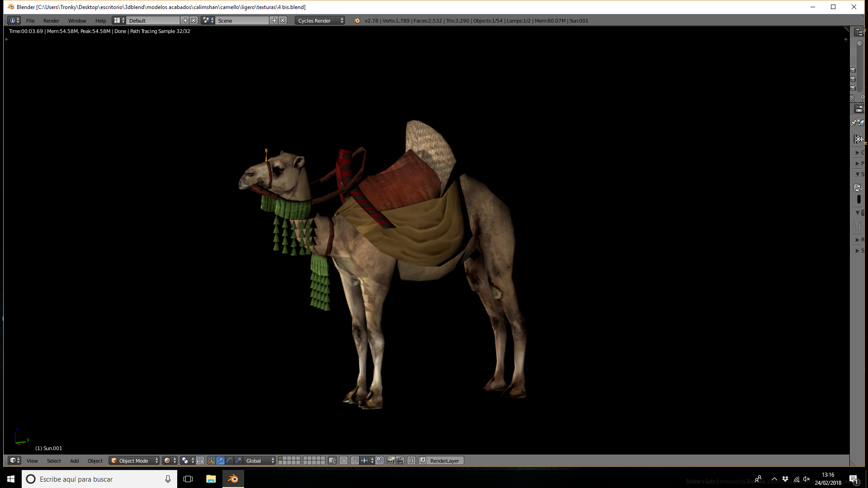The height and width of the screenshot is (488, 868).
Task: Select the rotate manipulator arc icon
Action: pos(229,460)
